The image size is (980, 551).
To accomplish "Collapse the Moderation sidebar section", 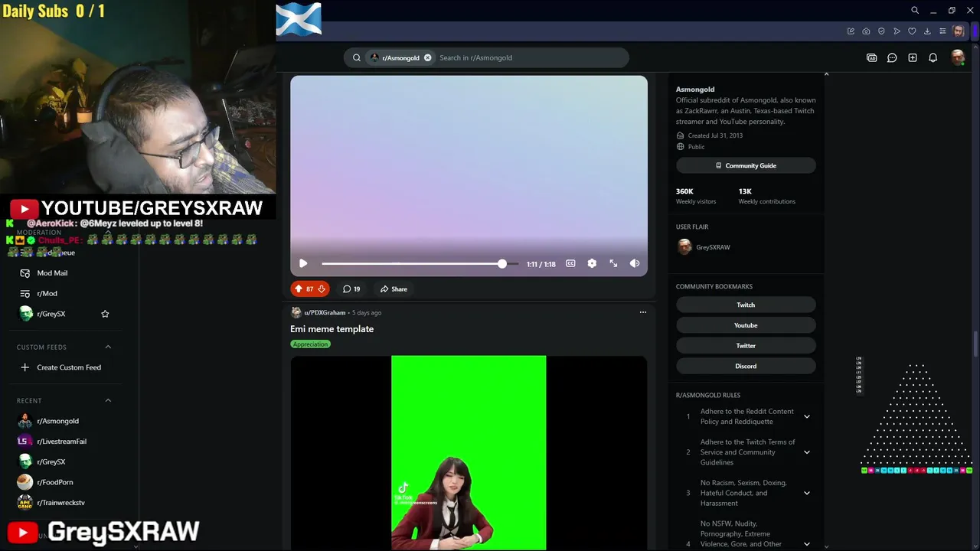I will tap(108, 232).
